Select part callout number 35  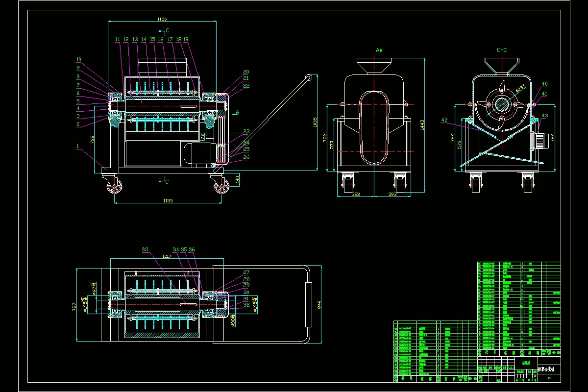coord(184,249)
